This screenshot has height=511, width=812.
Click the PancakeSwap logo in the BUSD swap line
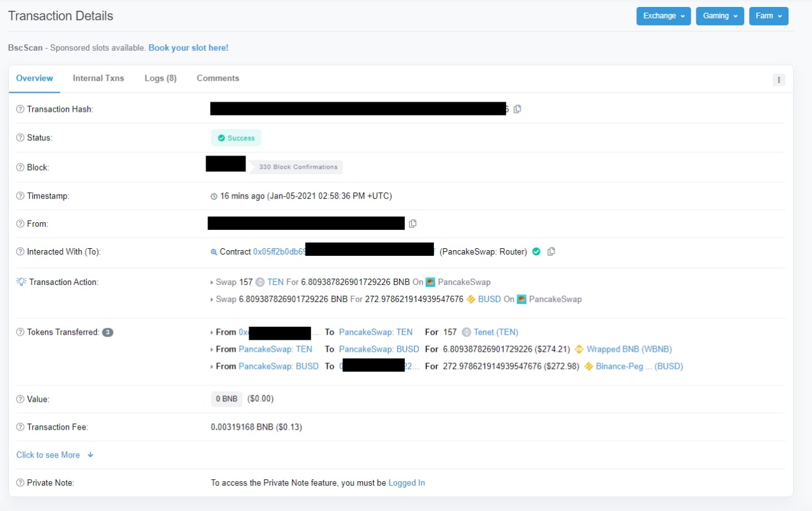[x=521, y=299]
